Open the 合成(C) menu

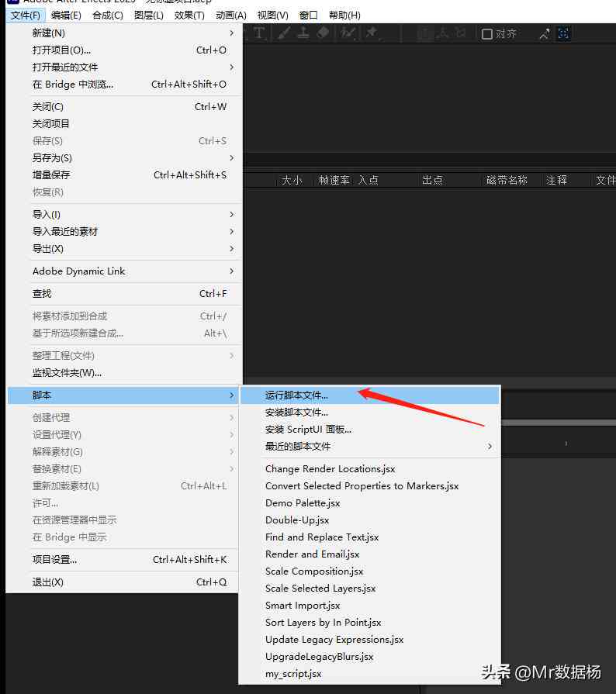108,16
